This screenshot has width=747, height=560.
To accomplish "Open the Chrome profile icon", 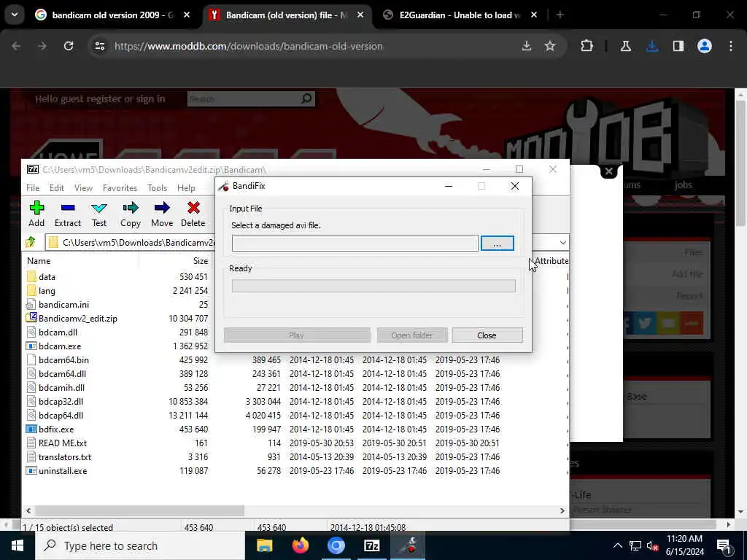I will point(705,46).
